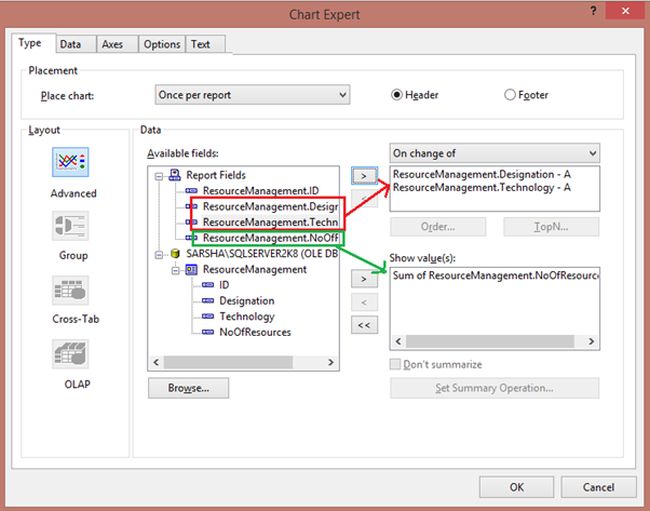Select Technology under ResourceManagement table
Viewport: 650px width, 511px height.
click(x=247, y=316)
